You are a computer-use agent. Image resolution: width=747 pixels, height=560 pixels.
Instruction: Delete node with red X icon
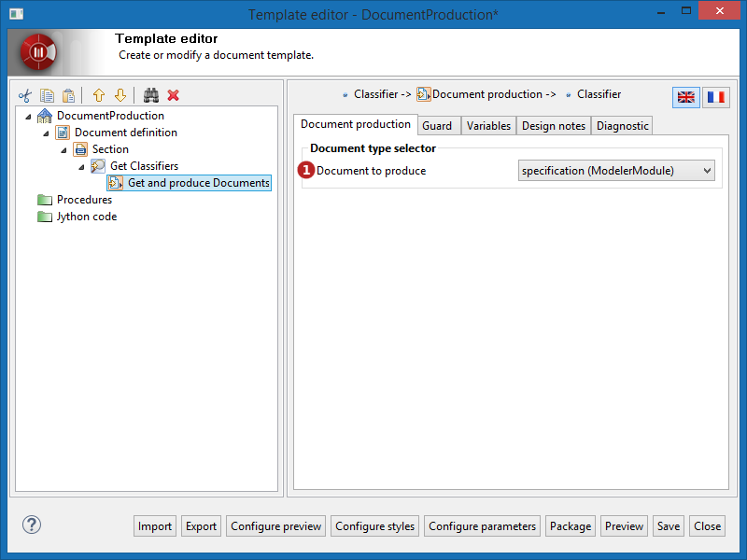click(173, 95)
